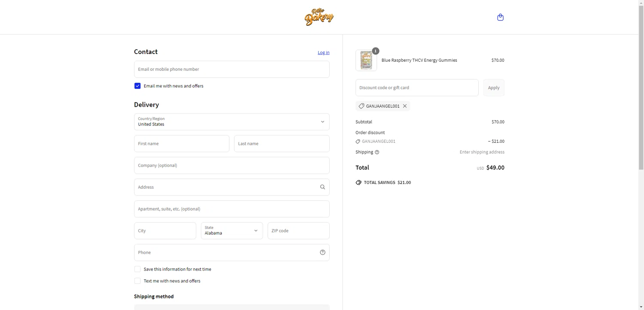The image size is (644, 310).
Task: Click the address search magnifier icon
Action: (322, 187)
